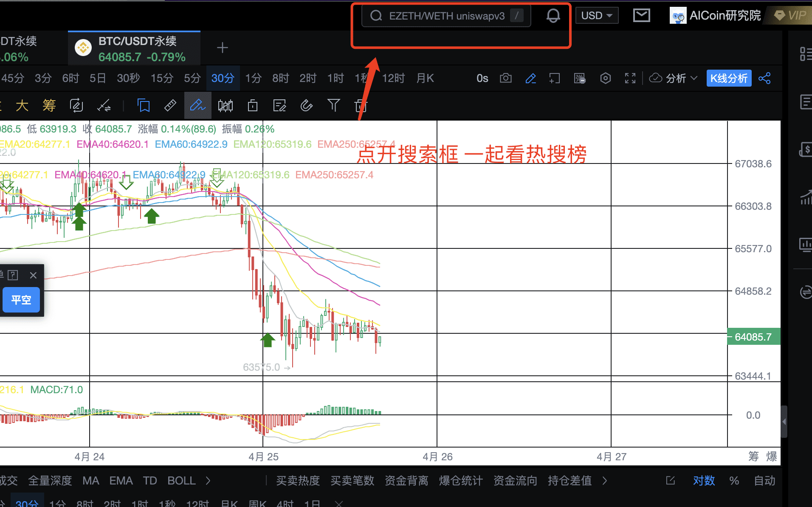The height and width of the screenshot is (507, 812).
Task: Open the filter funnel icon
Action: pyautogui.click(x=334, y=105)
